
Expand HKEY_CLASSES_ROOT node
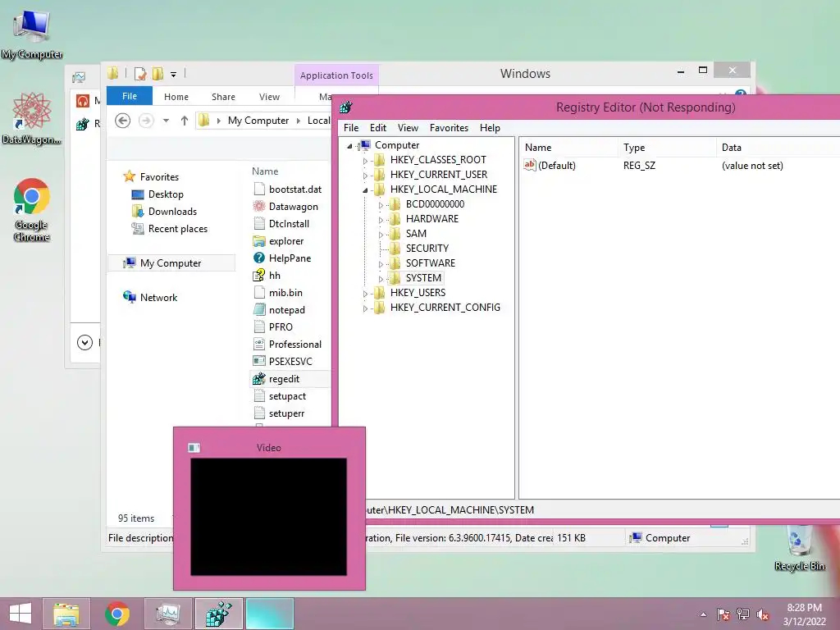[365, 160]
